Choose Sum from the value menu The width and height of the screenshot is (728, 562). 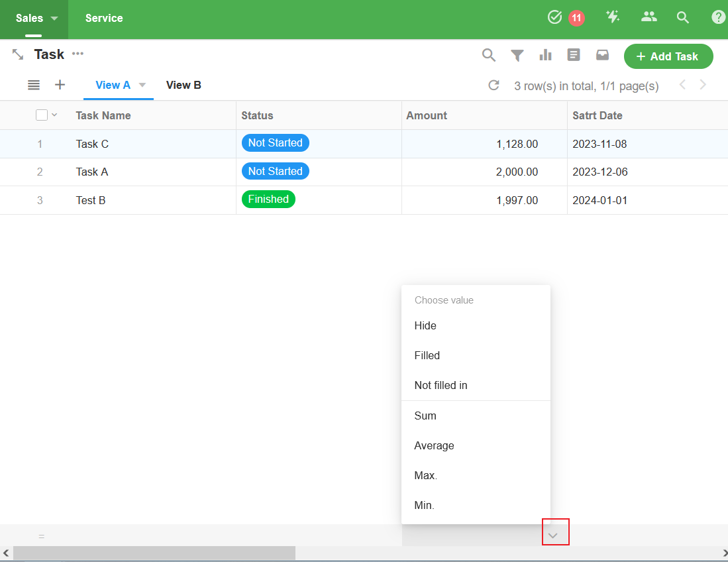(x=425, y=416)
